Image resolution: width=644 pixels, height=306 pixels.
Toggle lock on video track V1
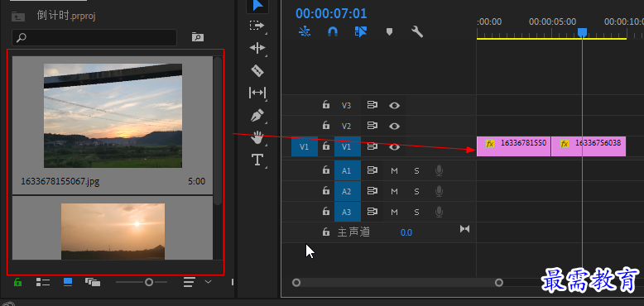pos(325,146)
